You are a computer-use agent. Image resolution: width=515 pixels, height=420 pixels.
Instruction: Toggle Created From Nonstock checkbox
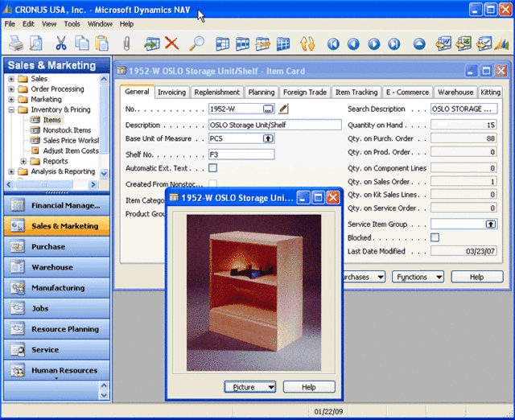click(212, 183)
